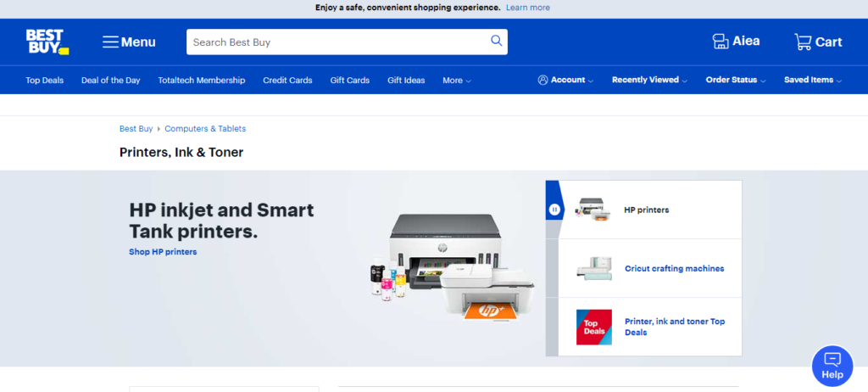Click the Best Buy logo
This screenshot has height=392, width=868.
(47, 42)
